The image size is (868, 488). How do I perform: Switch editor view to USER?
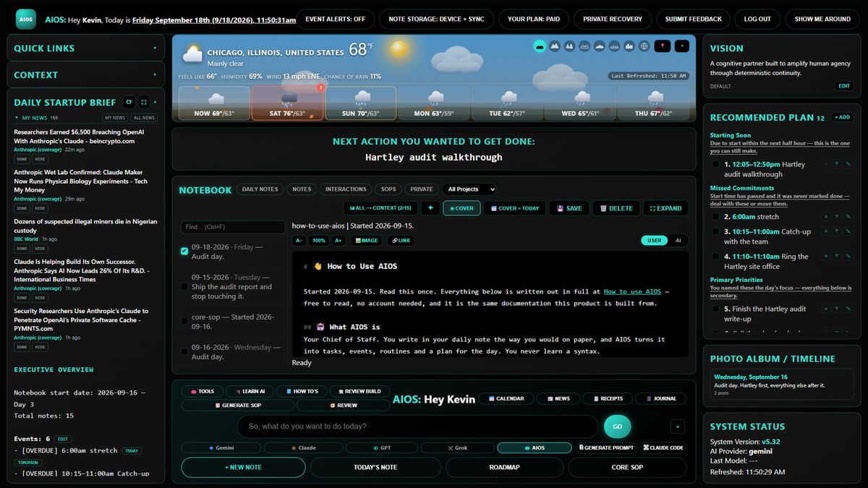coord(654,240)
